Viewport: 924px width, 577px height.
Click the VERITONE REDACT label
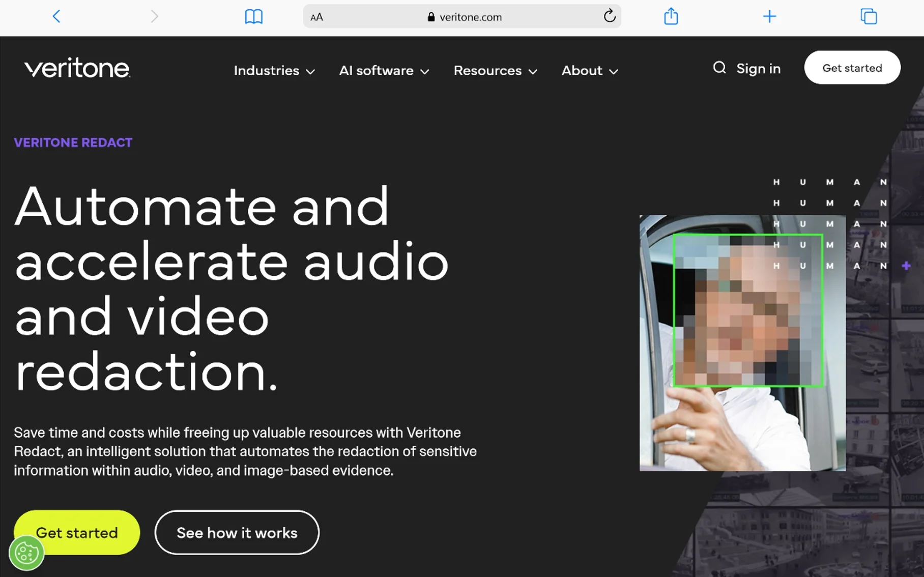click(x=73, y=142)
